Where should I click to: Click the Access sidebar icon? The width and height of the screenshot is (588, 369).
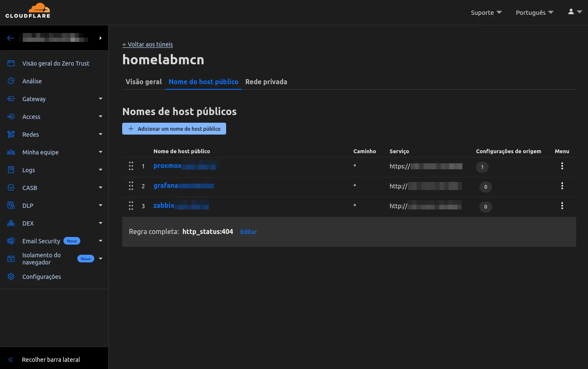(11, 117)
